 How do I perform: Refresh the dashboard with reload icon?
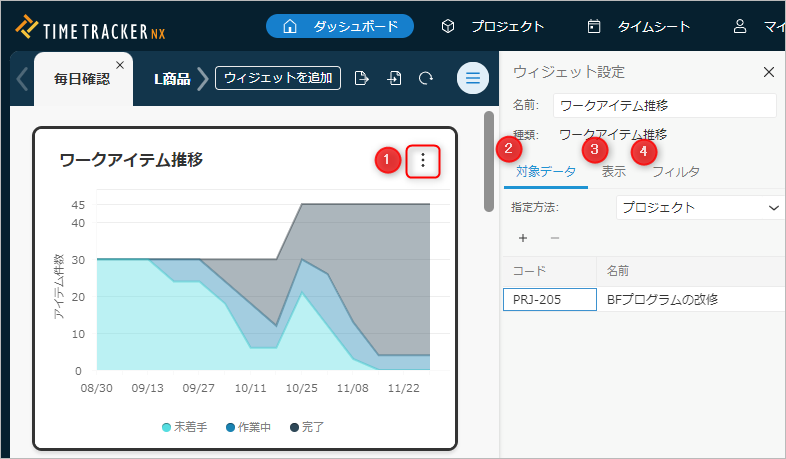426,78
